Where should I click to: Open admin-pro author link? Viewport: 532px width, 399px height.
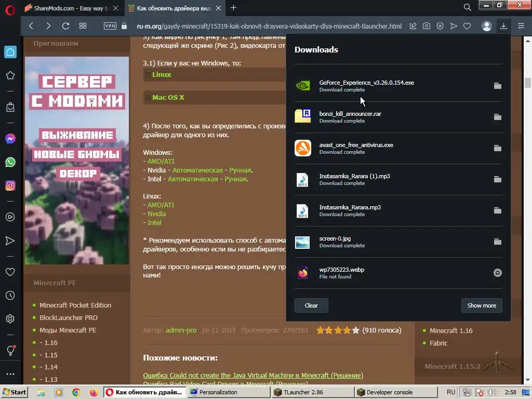[x=181, y=330]
